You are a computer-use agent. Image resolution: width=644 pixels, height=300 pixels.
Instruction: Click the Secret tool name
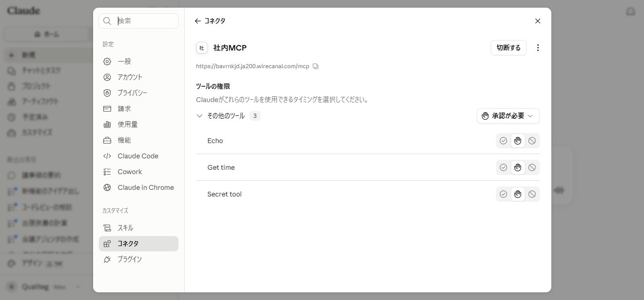tap(224, 194)
